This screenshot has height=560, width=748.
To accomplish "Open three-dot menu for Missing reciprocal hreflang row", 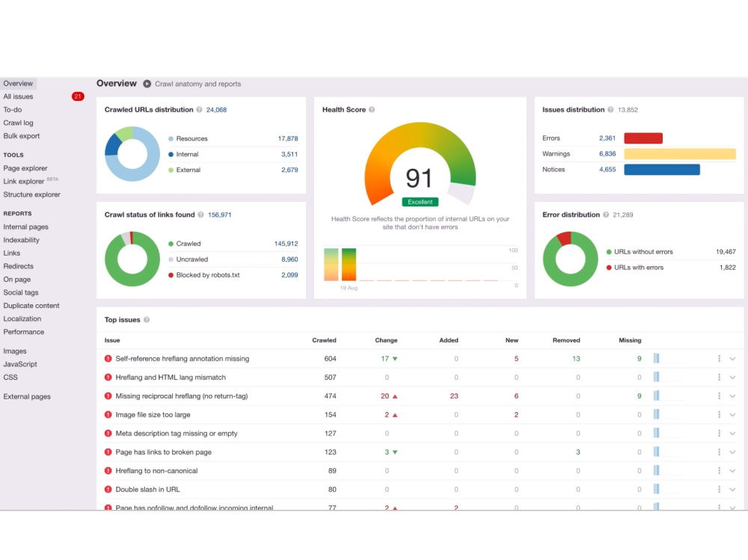I will [719, 396].
